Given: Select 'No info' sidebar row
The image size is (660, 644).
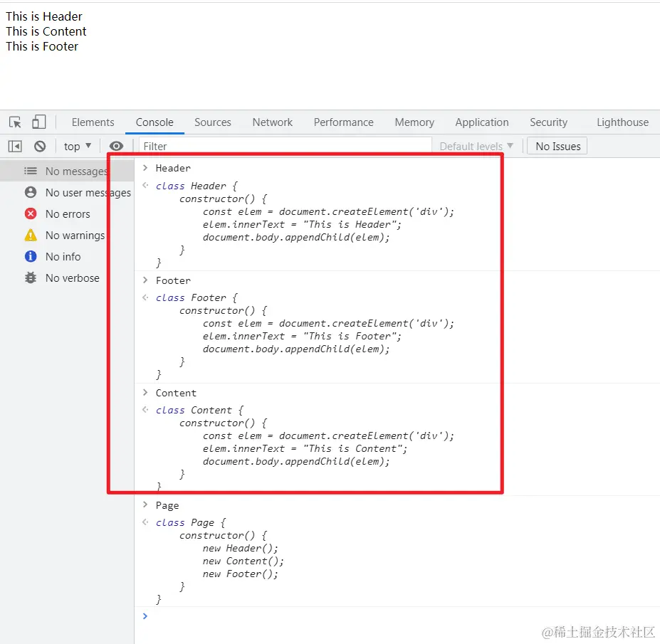Looking at the screenshot, I should [x=67, y=256].
